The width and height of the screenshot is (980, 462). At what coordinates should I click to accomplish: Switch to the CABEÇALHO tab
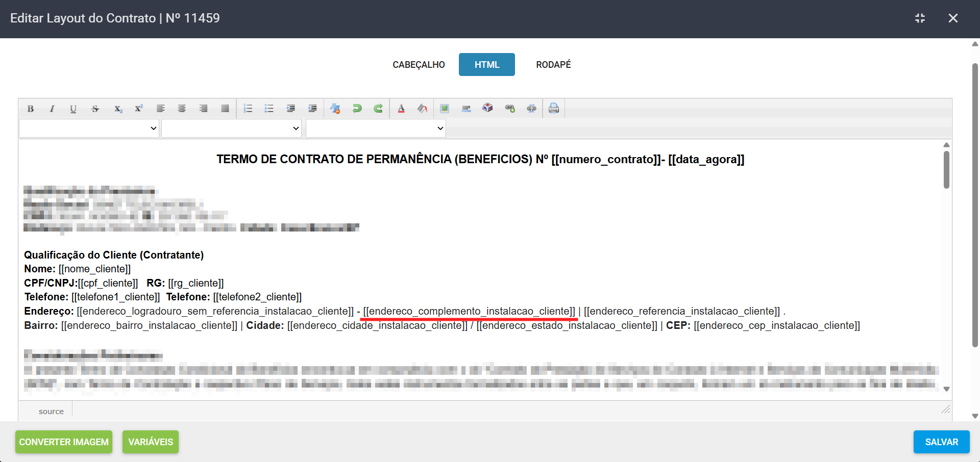pyautogui.click(x=419, y=65)
